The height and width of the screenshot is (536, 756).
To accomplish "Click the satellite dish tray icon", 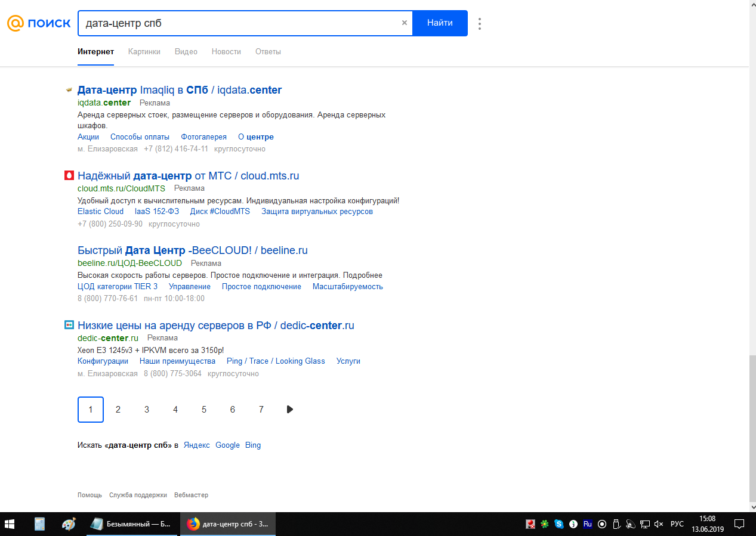I will (631, 524).
